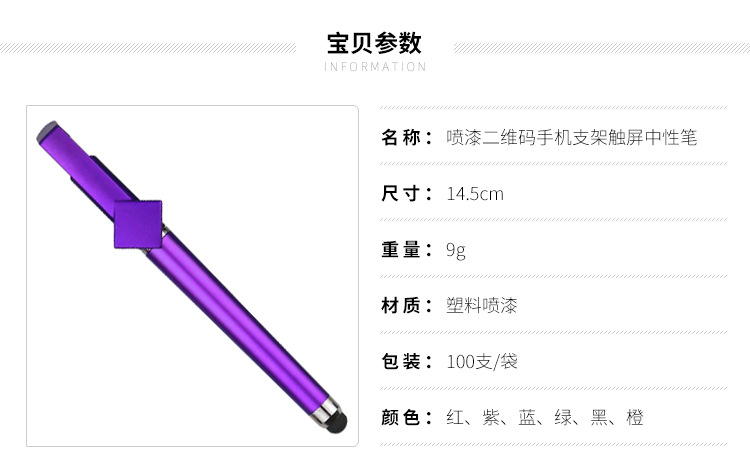Screen dimensions: 750x468
Task: Click the 9g weight value
Action: (x=456, y=250)
